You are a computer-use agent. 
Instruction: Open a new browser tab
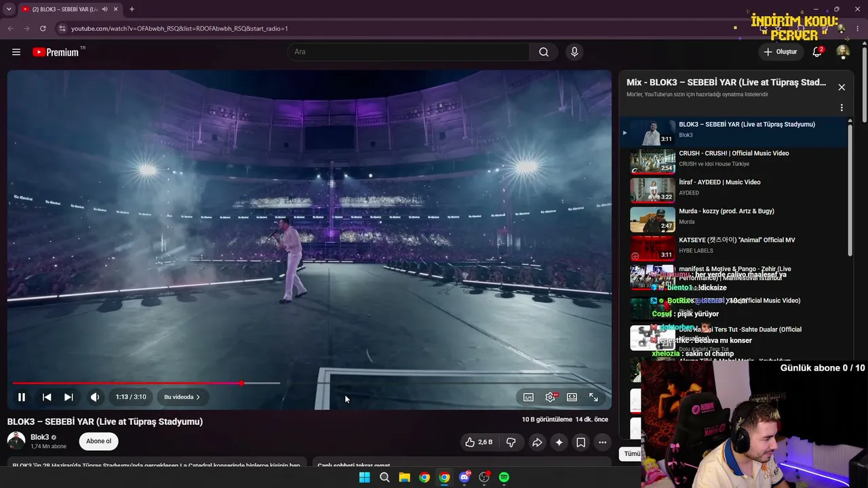[132, 9]
